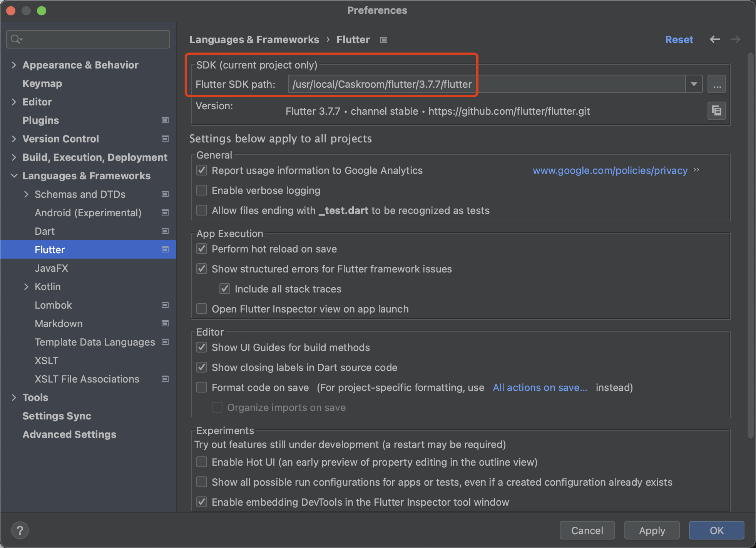The width and height of the screenshot is (756, 548).
Task: Click project icon beside Schemas and DTDs
Action: point(165,194)
